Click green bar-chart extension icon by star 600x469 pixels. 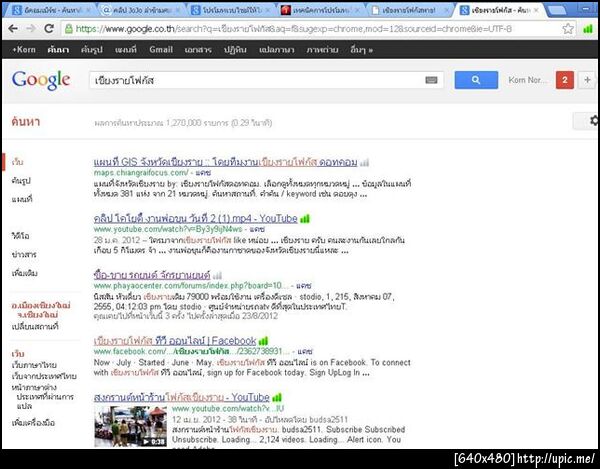pos(588,29)
